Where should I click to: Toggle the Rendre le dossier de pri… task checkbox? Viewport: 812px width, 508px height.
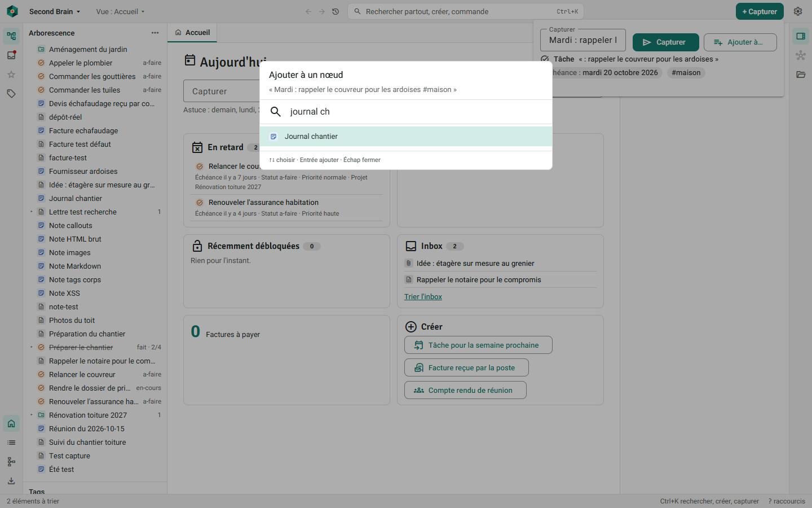(x=41, y=388)
